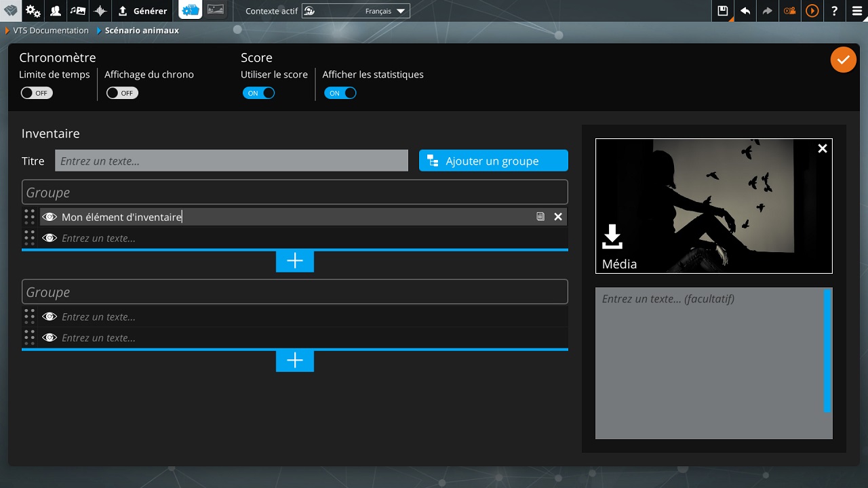Open the media library music-image icon
This screenshot has height=488, width=868.
point(77,10)
